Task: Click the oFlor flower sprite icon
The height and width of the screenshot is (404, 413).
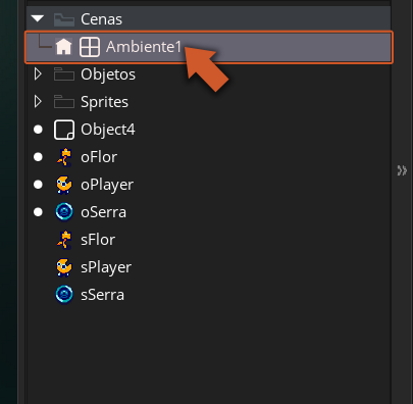Action: pos(64,157)
